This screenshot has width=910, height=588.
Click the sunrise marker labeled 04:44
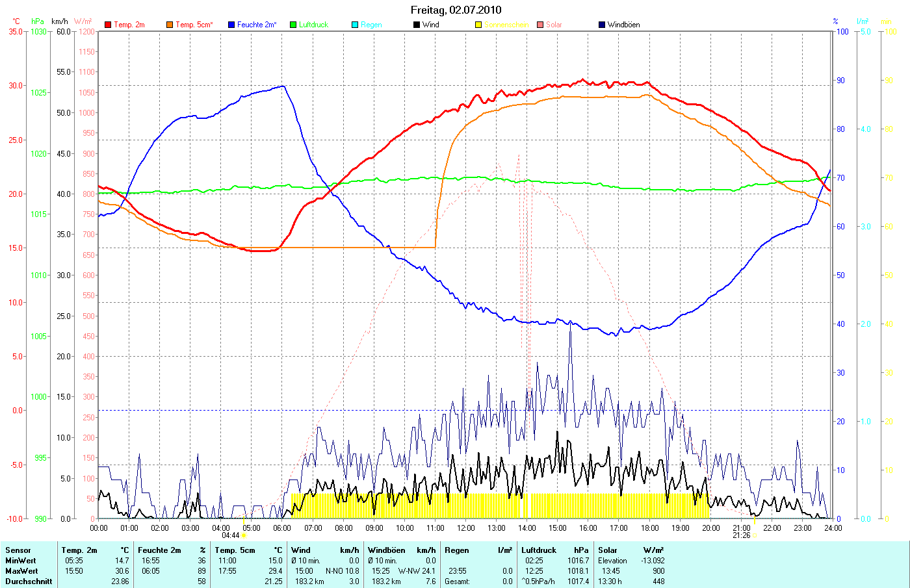pyautogui.click(x=231, y=535)
